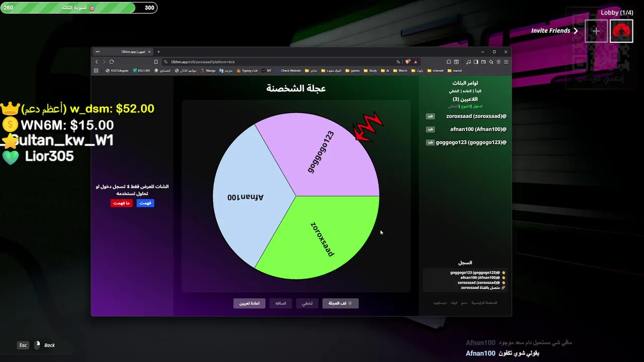Open the Typing club bookmark
Screen dimensions: 644x362
[x=247, y=70]
